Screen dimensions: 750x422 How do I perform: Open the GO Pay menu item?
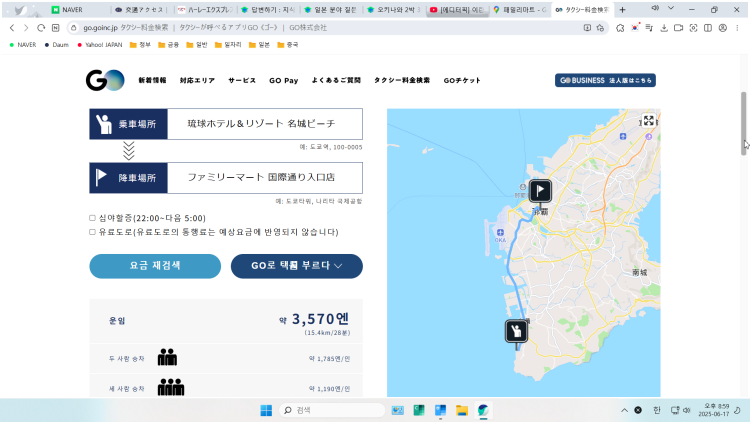[284, 80]
